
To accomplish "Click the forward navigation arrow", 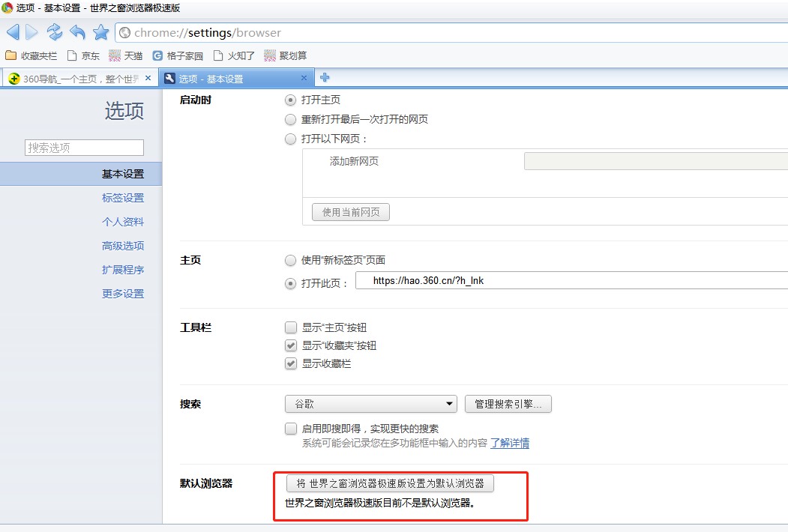I will 31,31.
